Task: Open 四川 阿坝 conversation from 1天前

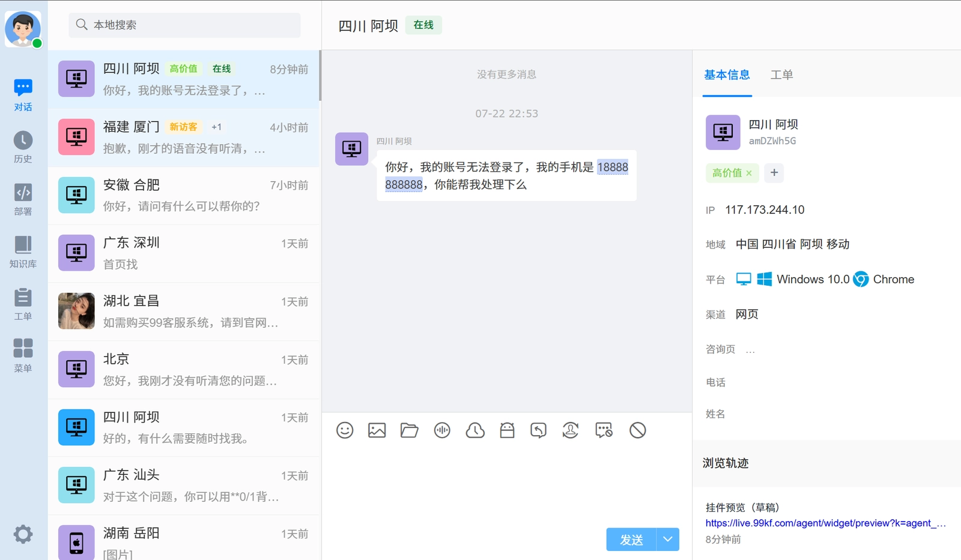Action: [184, 427]
